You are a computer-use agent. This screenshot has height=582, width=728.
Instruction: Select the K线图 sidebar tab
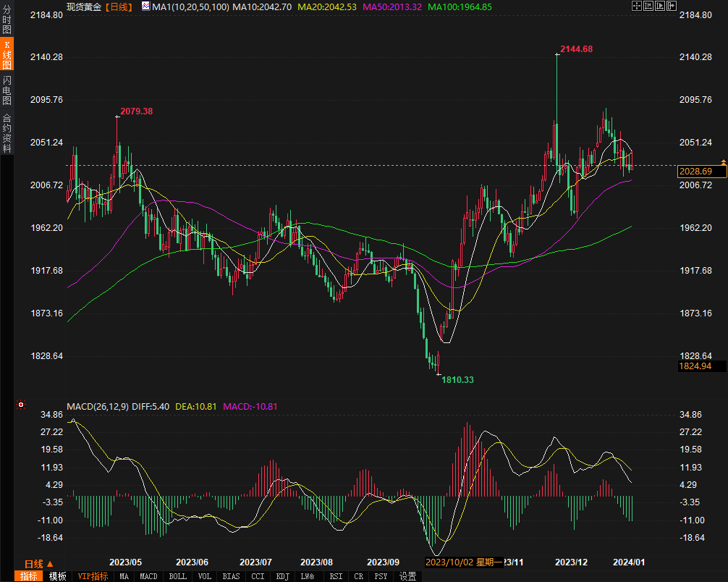pyautogui.click(x=7, y=55)
